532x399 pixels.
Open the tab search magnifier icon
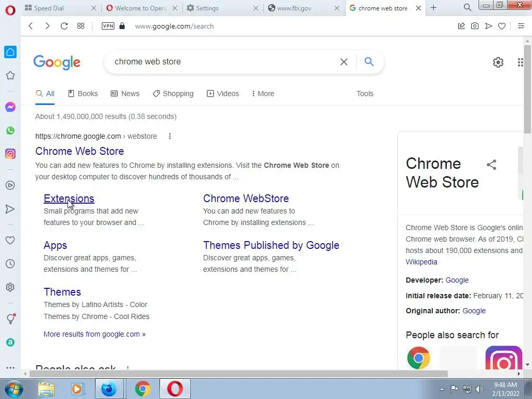[x=467, y=7]
